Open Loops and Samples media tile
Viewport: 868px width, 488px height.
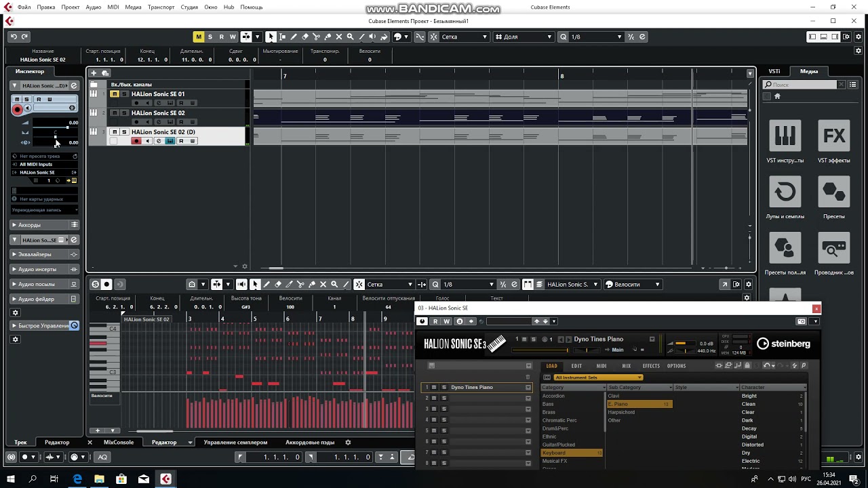tap(785, 197)
